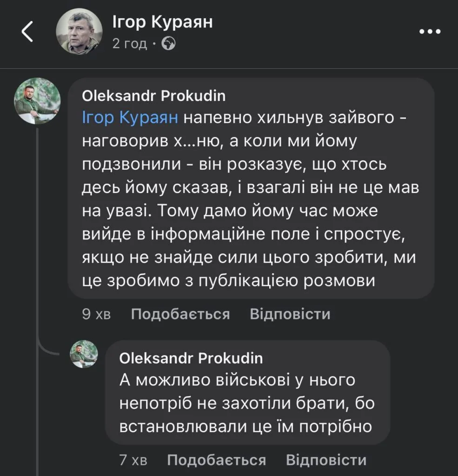Like the reply posted 7 хв ago
The width and height of the screenshot is (458, 476).
[216, 460]
